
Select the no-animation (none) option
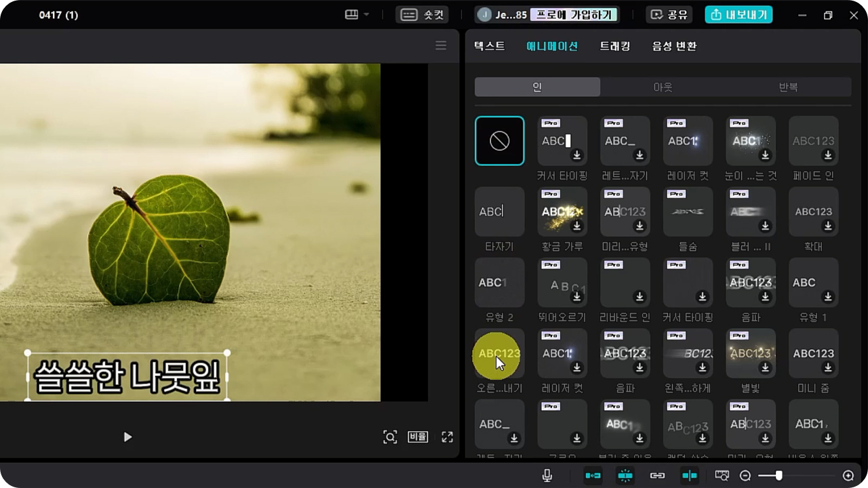click(500, 141)
